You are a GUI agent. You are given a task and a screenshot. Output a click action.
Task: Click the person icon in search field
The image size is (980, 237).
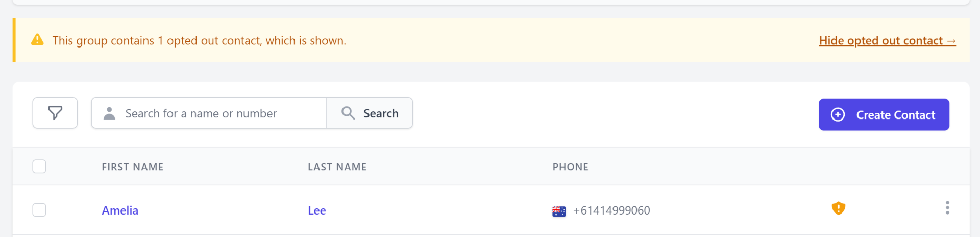point(109,113)
